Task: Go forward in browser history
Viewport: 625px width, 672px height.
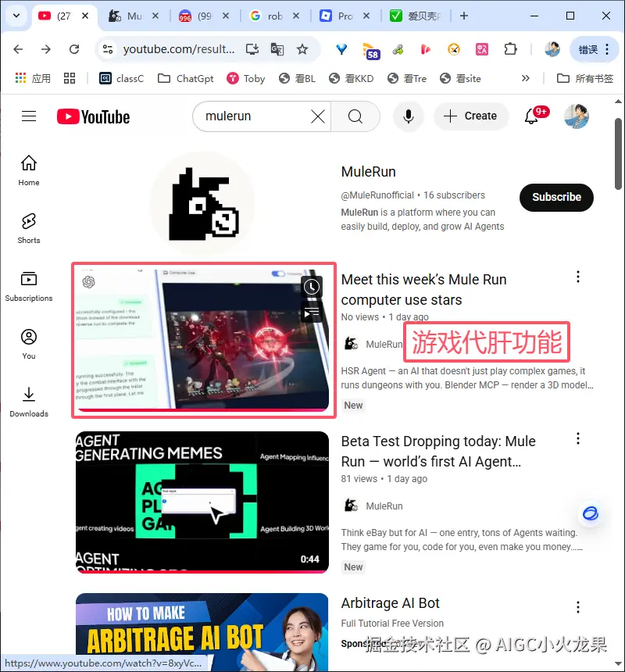Action: point(46,49)
